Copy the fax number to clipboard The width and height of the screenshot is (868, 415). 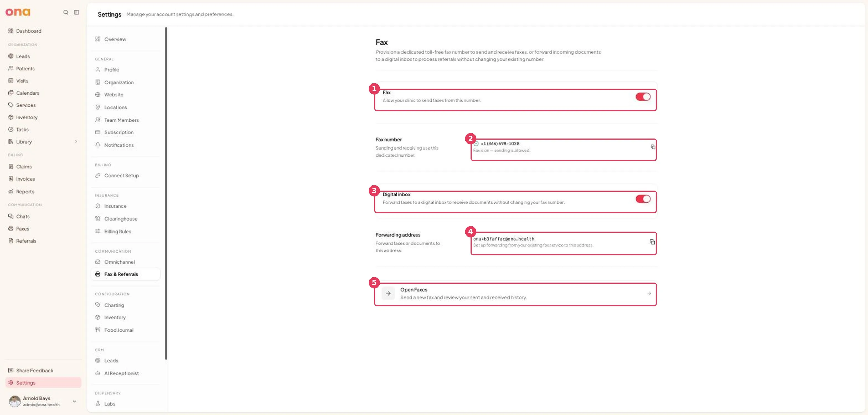coord(653,147)
